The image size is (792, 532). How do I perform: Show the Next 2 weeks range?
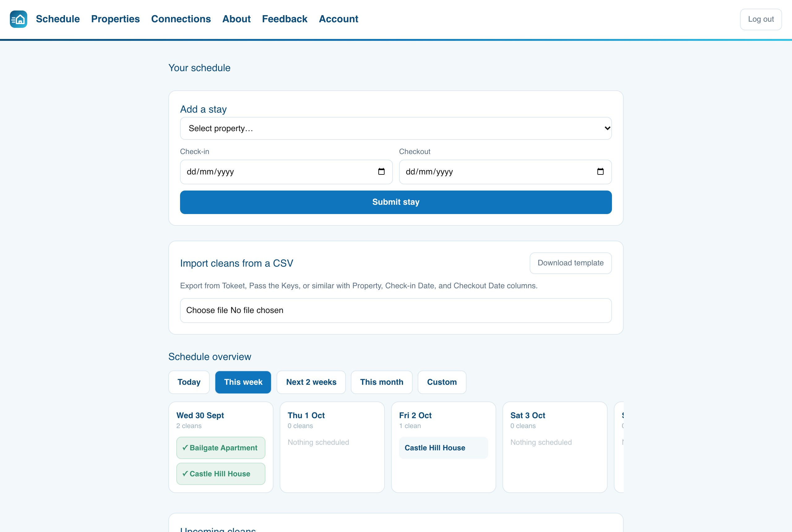click(311, 382)
